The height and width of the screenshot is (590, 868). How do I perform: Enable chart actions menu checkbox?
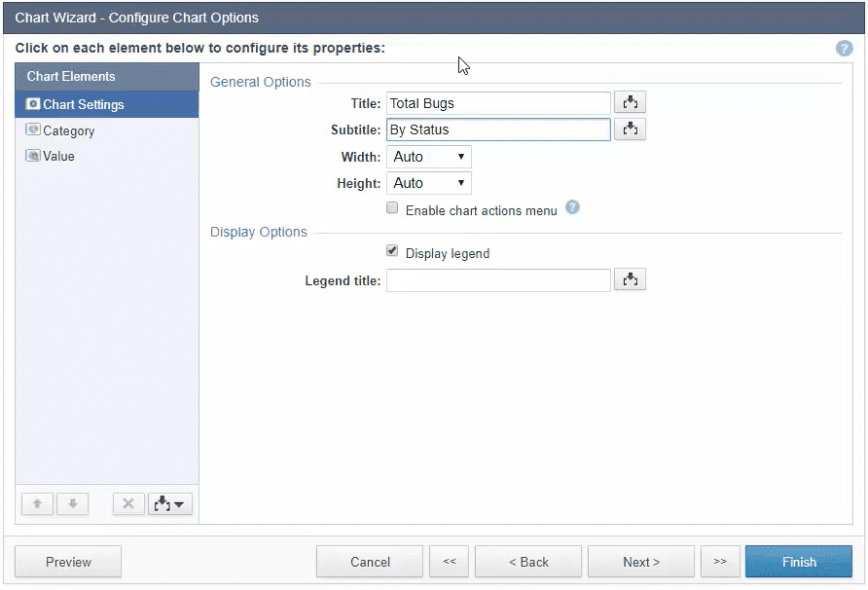click(x=392, y=208)
